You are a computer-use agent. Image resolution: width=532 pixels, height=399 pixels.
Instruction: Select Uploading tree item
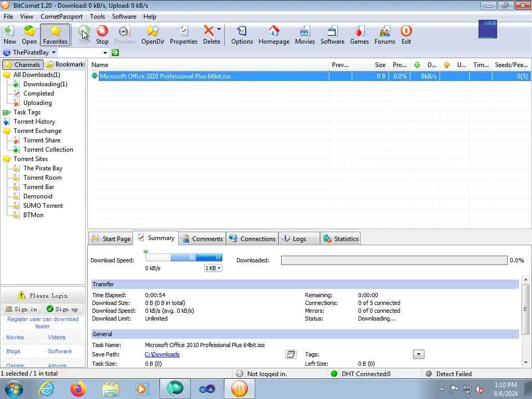pos(37,103)
